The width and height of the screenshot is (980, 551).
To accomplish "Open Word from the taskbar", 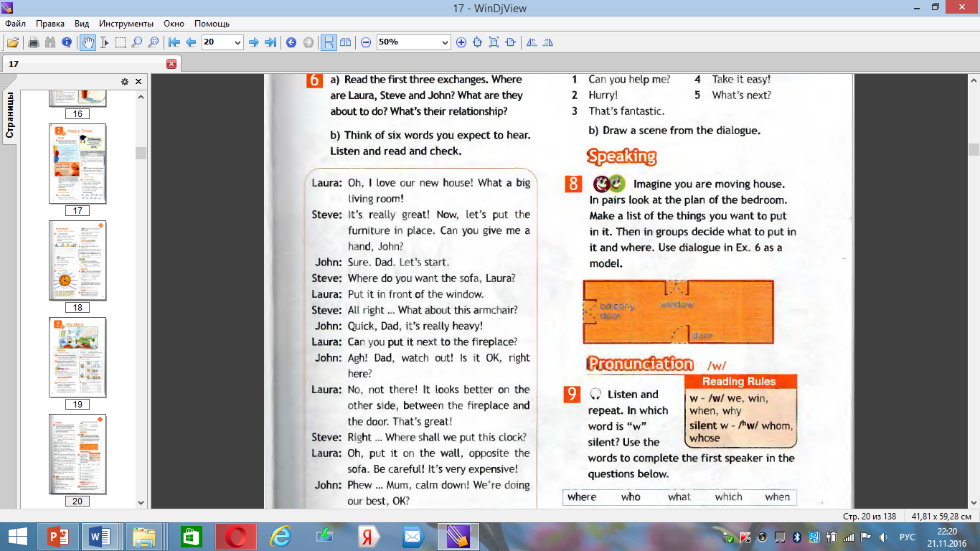I will [x=100, y=537].
